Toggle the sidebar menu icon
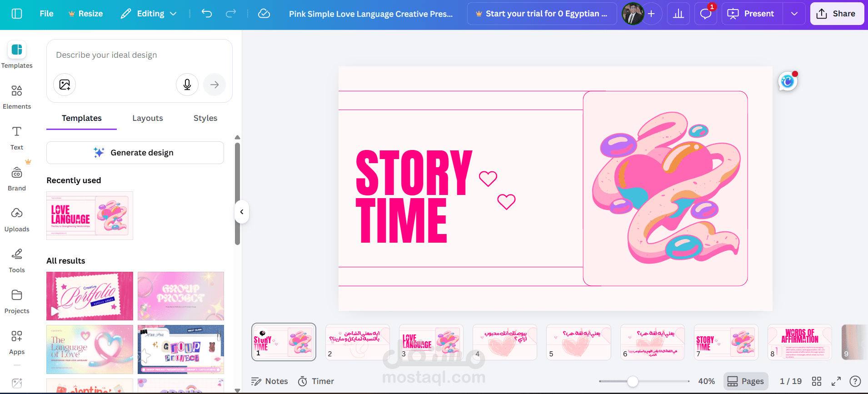 17,14
